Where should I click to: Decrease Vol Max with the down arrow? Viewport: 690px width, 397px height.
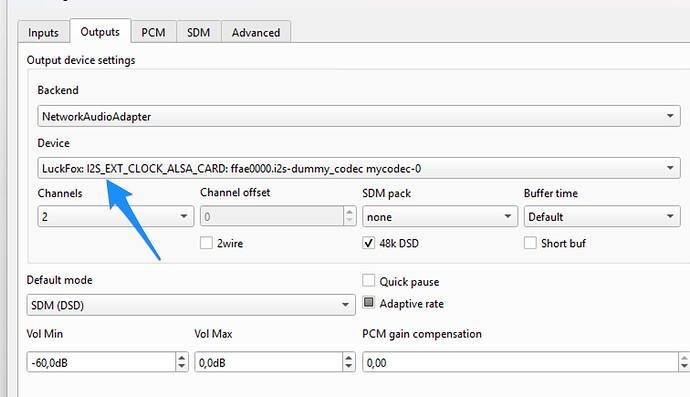click(x=349, y=367)
